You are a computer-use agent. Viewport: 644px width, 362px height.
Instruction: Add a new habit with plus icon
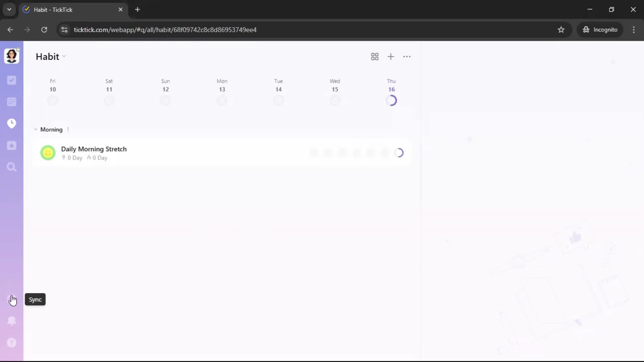391,57
